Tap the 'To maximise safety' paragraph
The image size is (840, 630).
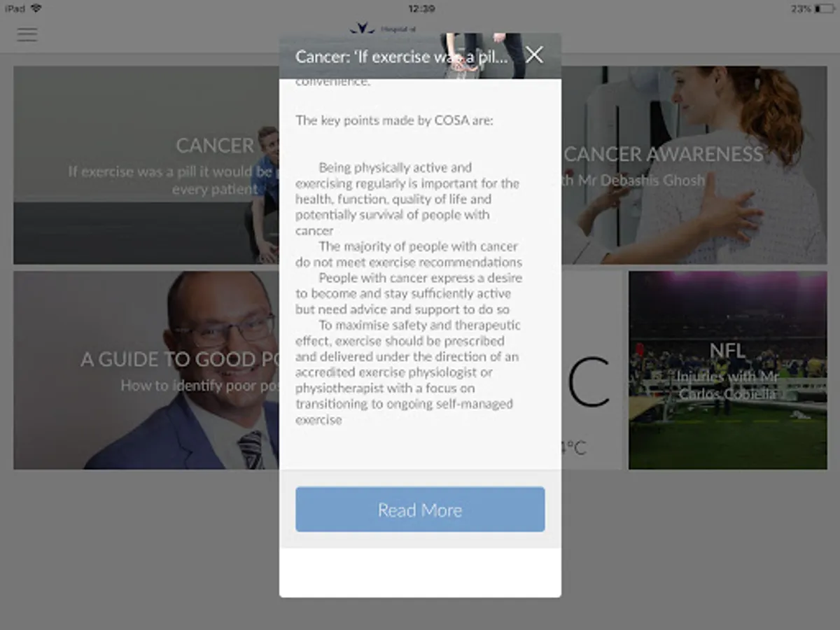pyautogui.click(x=407, y=372)
